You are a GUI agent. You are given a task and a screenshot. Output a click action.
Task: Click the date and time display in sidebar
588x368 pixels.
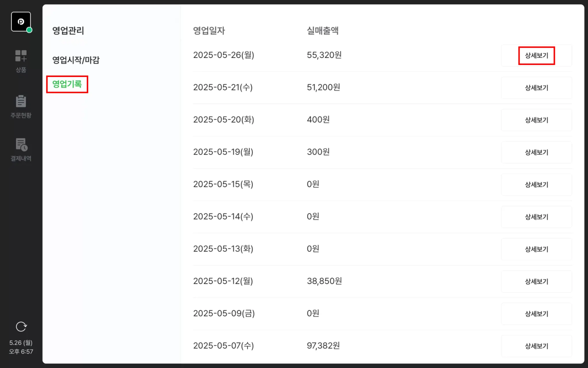point(21,347)
